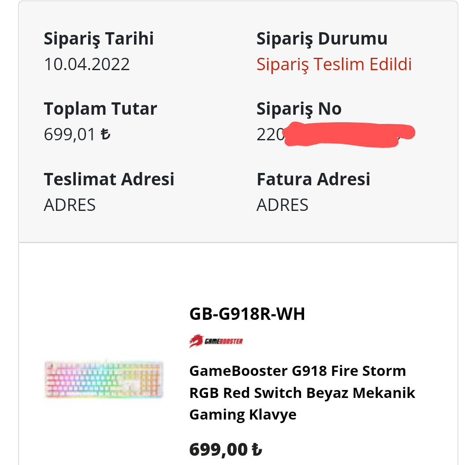Image resolution: width=476 pixels, height=465 pixels.
Task: Click the order date 10.04.2022
Action: [87, 64]
